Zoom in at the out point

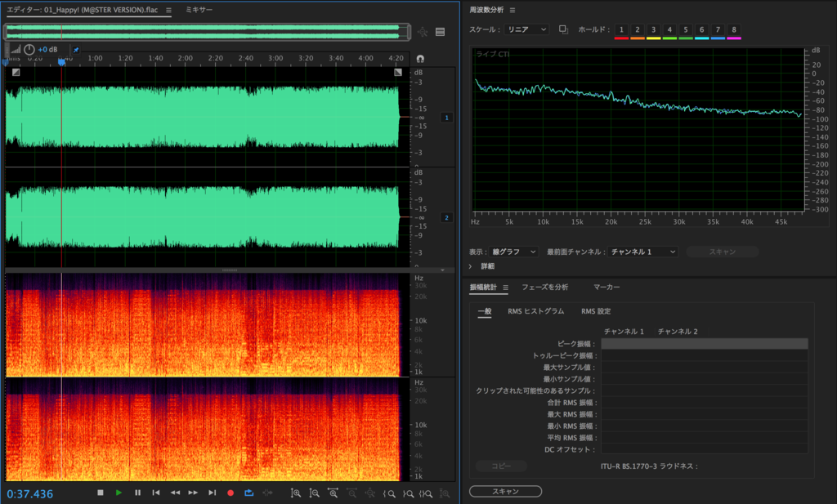point(408,494)
